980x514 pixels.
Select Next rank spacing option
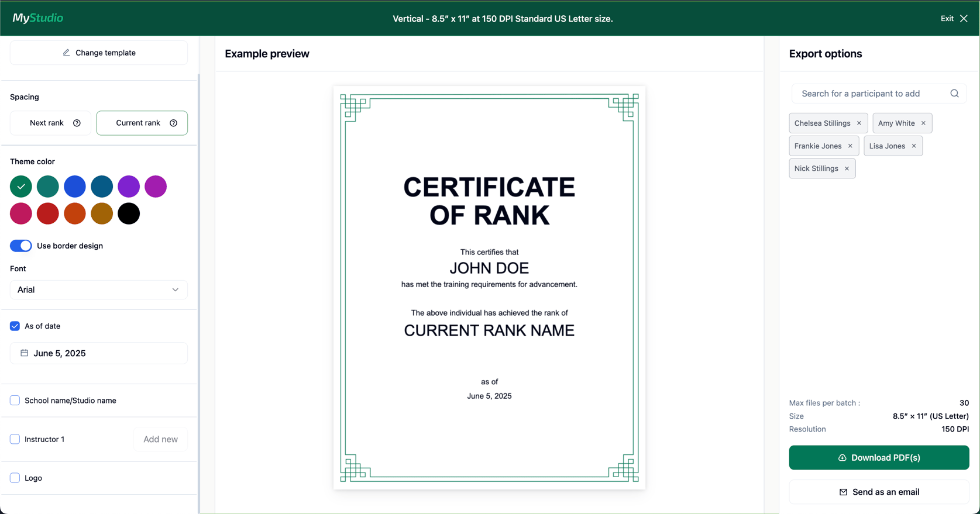point(50,123)
